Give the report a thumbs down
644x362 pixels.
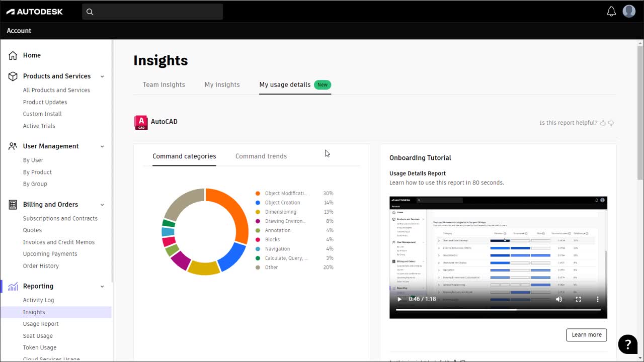[611, 123]
